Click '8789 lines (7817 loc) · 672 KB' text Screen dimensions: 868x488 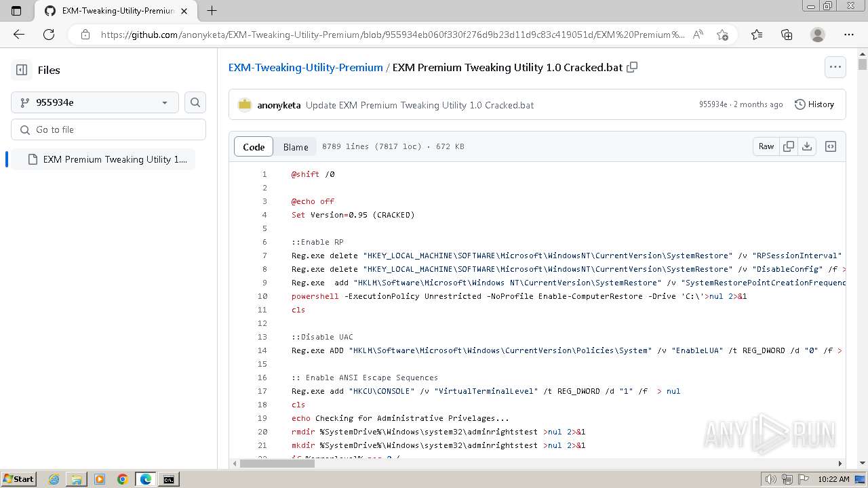pyautogui.click(x=393, y=146)
